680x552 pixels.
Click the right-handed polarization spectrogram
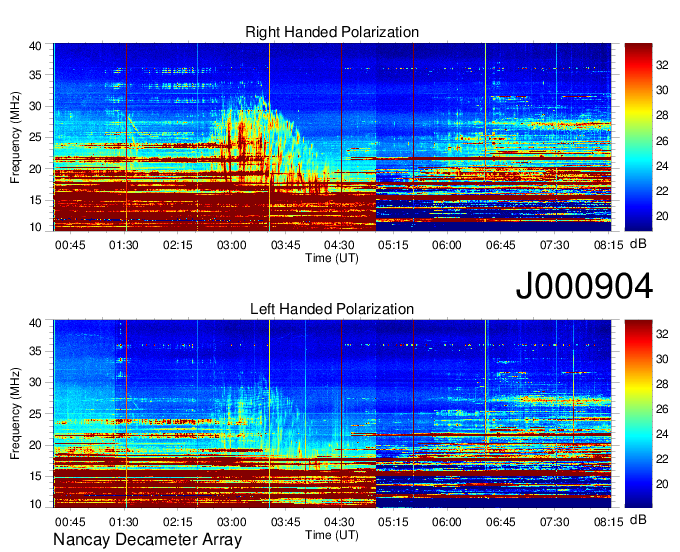[x=332, y=137]
